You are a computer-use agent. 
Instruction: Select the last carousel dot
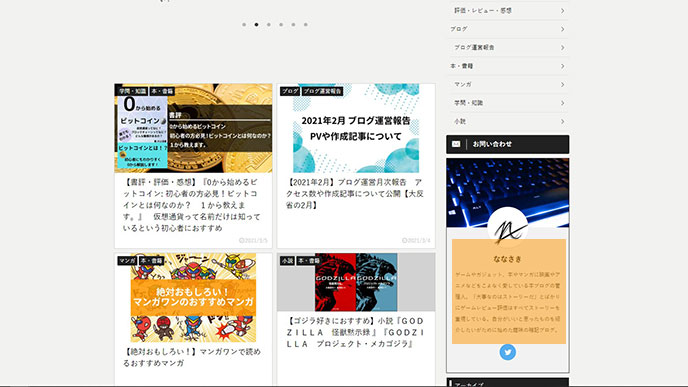[305, 25]
